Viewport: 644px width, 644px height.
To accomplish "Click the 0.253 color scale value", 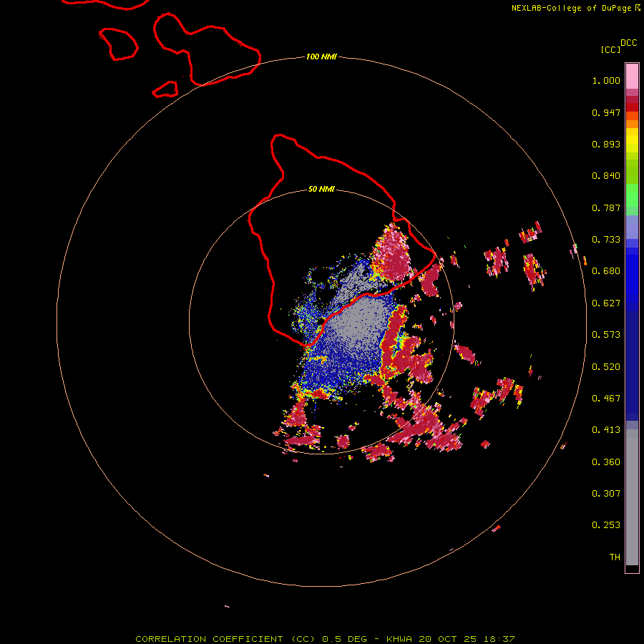I will 606,525.
